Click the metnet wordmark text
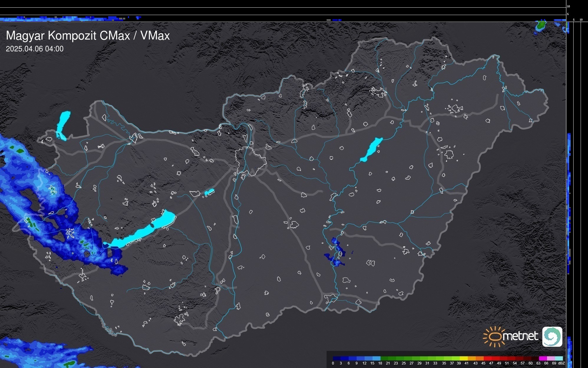588x368 pixels. pos(521,336)
